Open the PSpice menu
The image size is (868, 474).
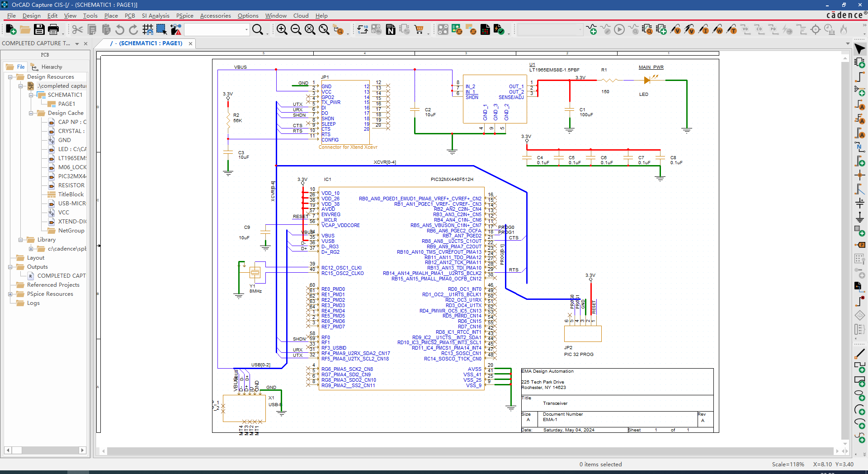(x=184, y=15)
